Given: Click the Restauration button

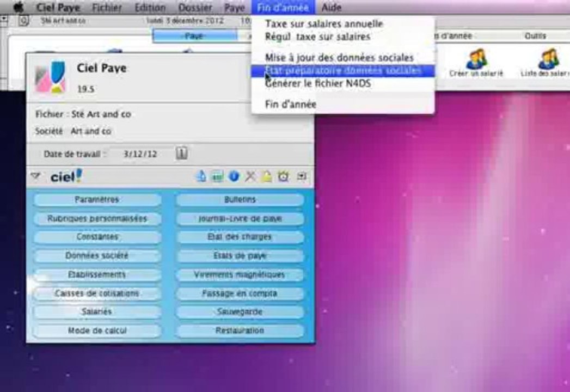Looking at the screenshot, I should (240, 330).
